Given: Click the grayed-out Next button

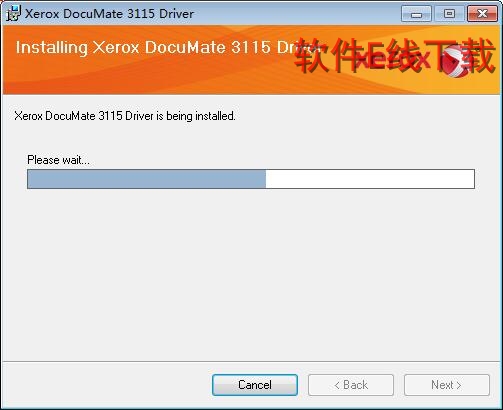Looking at the screenshot, I should (x=447, y=385).
